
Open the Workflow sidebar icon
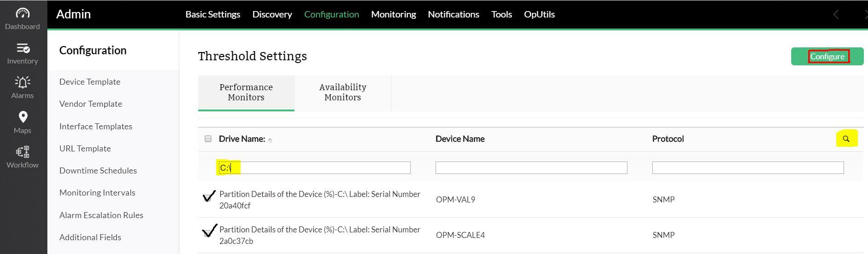(23, 152)
